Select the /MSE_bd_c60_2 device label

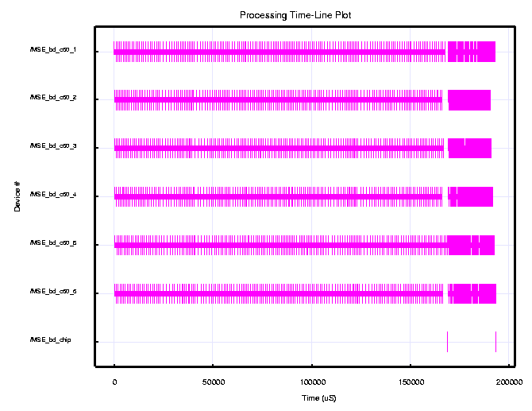(x=53, y=99)
